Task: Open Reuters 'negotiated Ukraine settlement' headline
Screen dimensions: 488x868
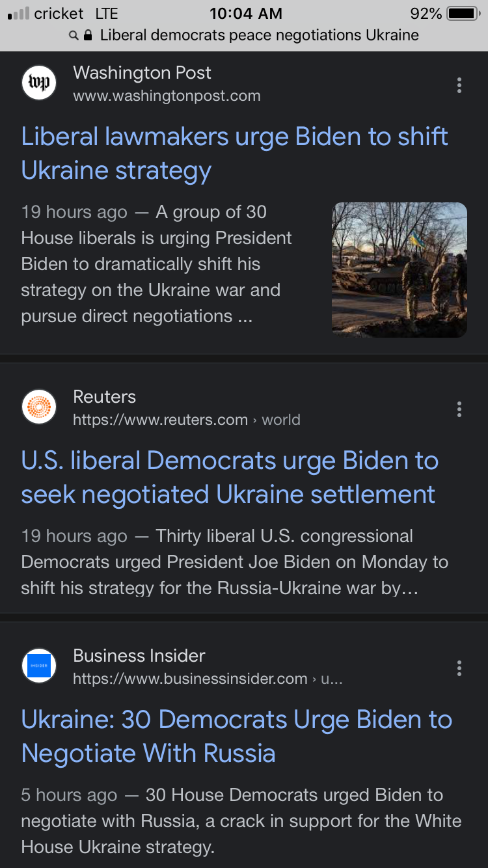Action: (x=229, y=478)
